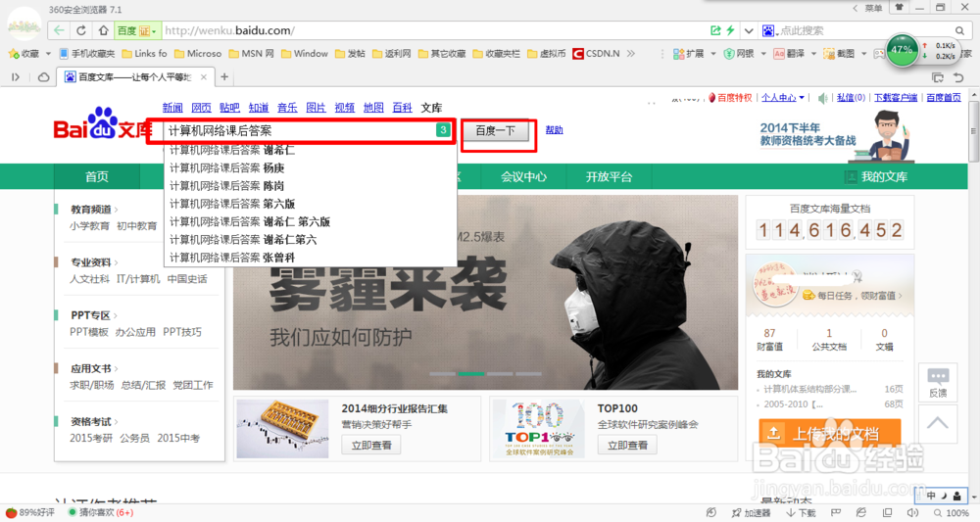Click the 上传我的文档 upload button
This screenshot has width=980, height=522.
click(x=830, y=433)
